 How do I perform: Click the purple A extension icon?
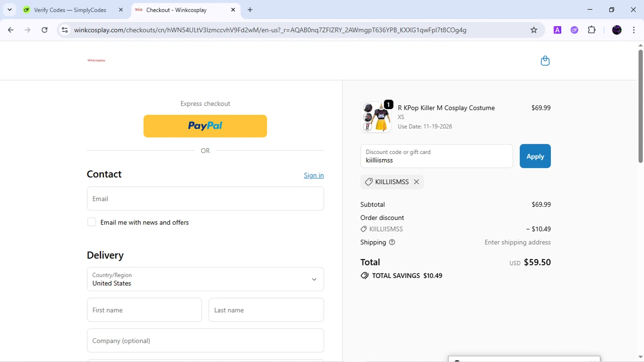pyautogui.click(x=557, y=30)
